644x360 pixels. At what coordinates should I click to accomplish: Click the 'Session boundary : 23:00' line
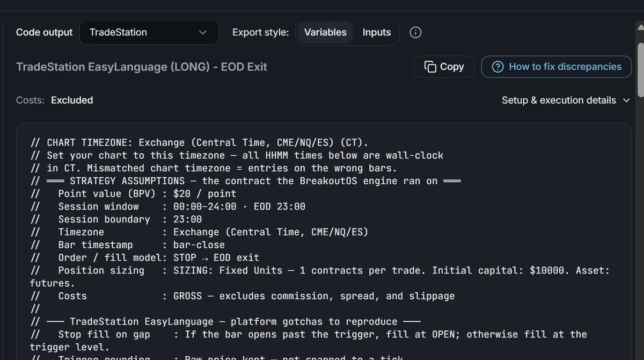(x=116, y=219)
